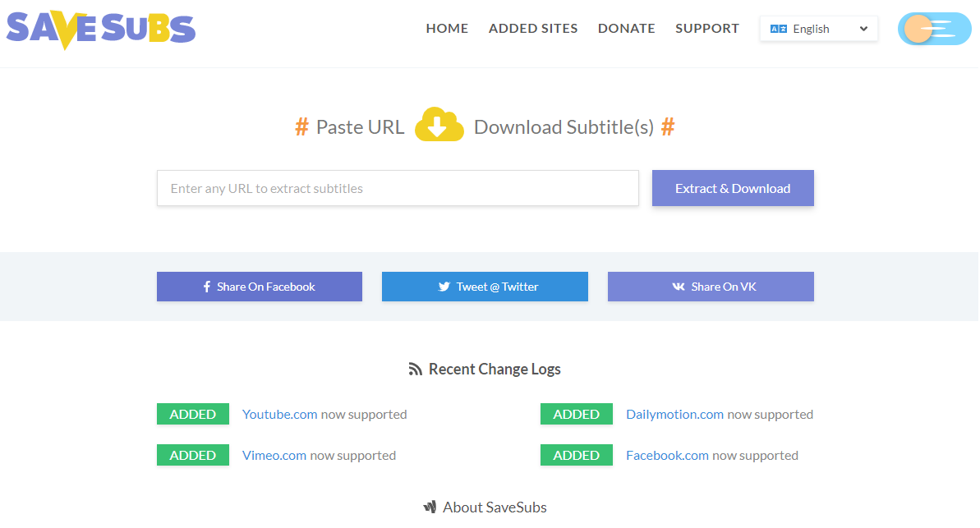Toggle the hamburger menu at top right
The height and width of the screenshot is (528, 980).
pyautogui.click(x=934, y=28)
